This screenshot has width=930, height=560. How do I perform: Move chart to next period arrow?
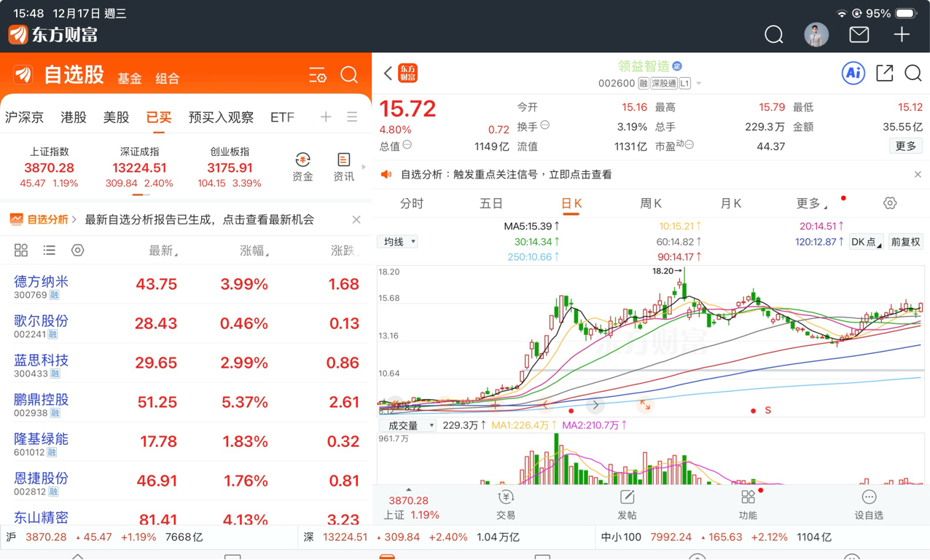click(595, 405)
